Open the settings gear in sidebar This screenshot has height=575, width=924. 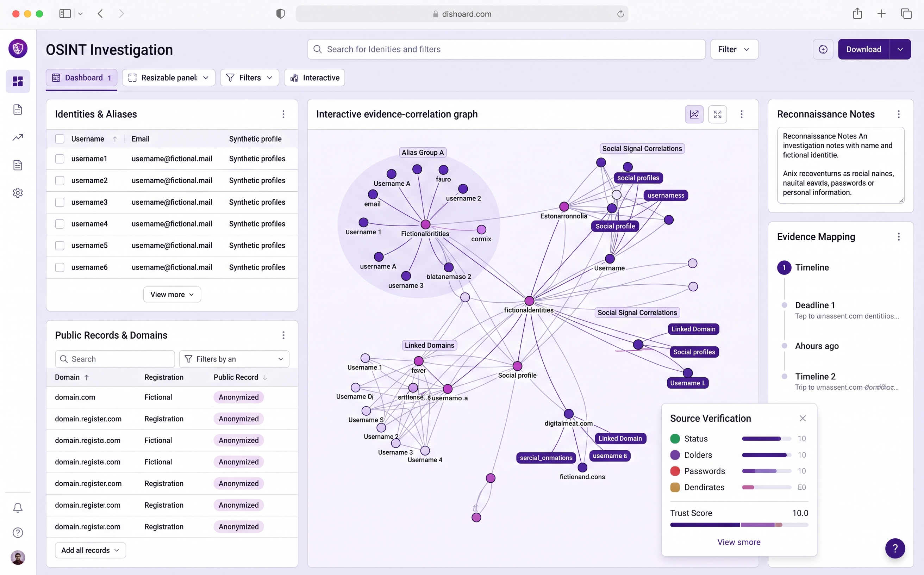tap(18, 193)
